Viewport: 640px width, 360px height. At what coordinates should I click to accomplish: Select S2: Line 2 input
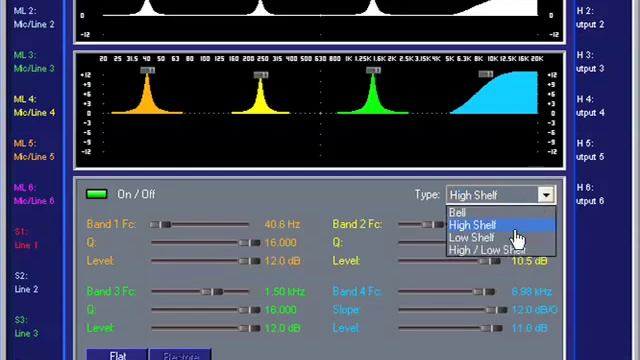[x=26, y=282]
